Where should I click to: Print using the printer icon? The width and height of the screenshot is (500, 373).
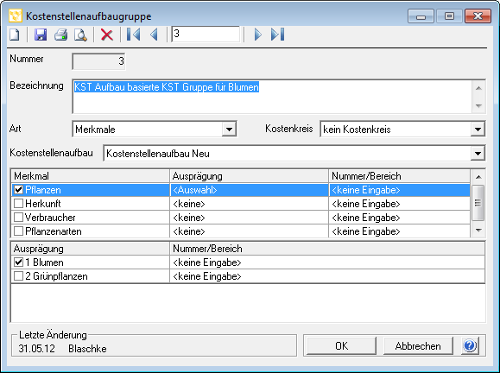[x=61, y=35]
